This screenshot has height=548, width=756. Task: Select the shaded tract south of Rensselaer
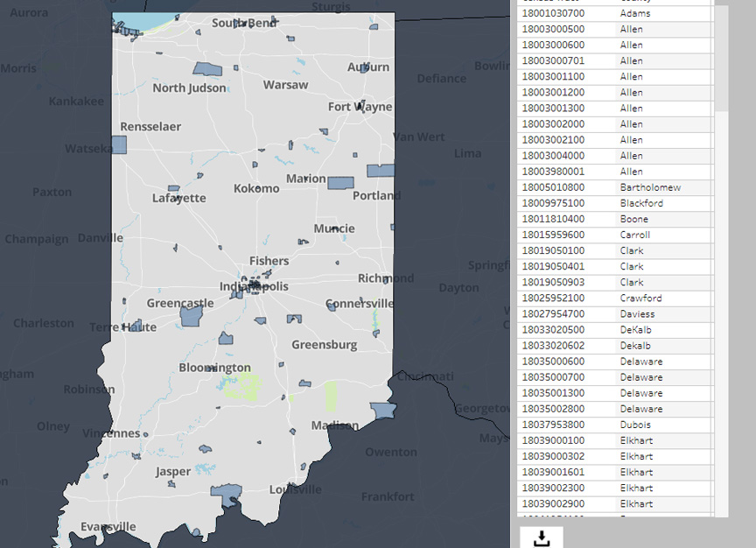pyautogui.click(x=119, y=144)
